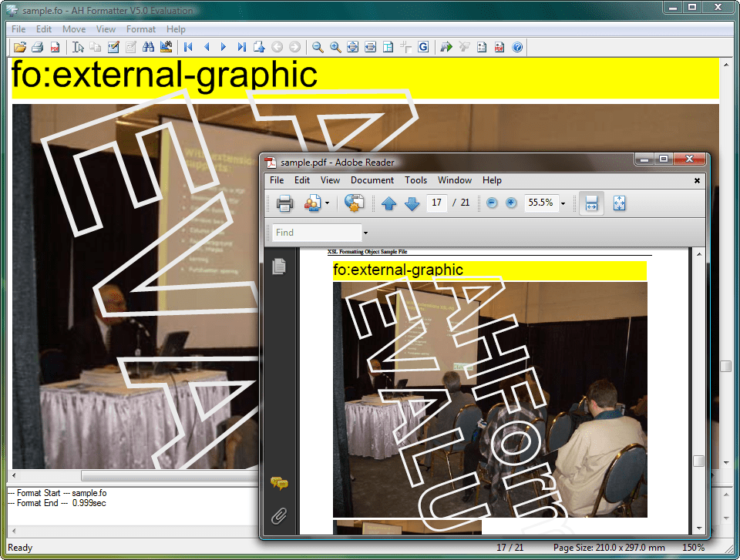Toggle single full-page view in Adobe Reader
This screenshot has height=560, width=740.
click(x=619, y=203)
